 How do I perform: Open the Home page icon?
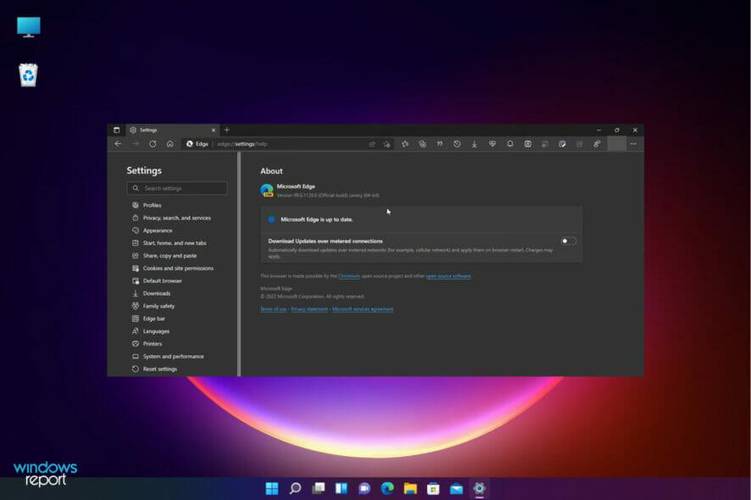click(x=170, y=144)
